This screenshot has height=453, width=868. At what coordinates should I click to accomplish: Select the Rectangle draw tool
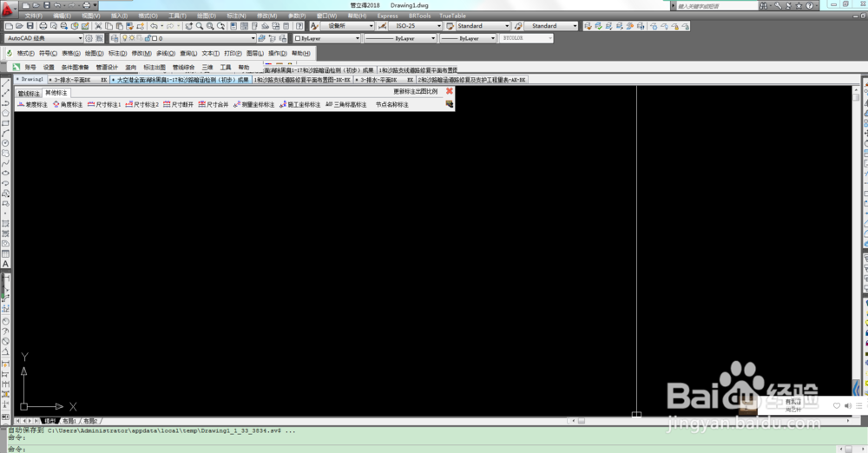click(5, 123)
